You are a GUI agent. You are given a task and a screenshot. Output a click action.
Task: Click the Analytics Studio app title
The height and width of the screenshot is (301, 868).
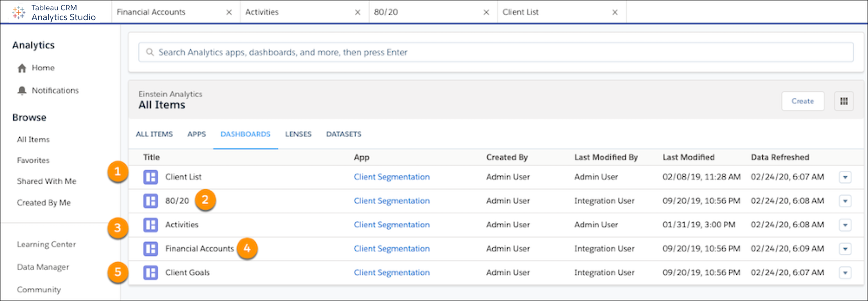(x=64, y=17)
